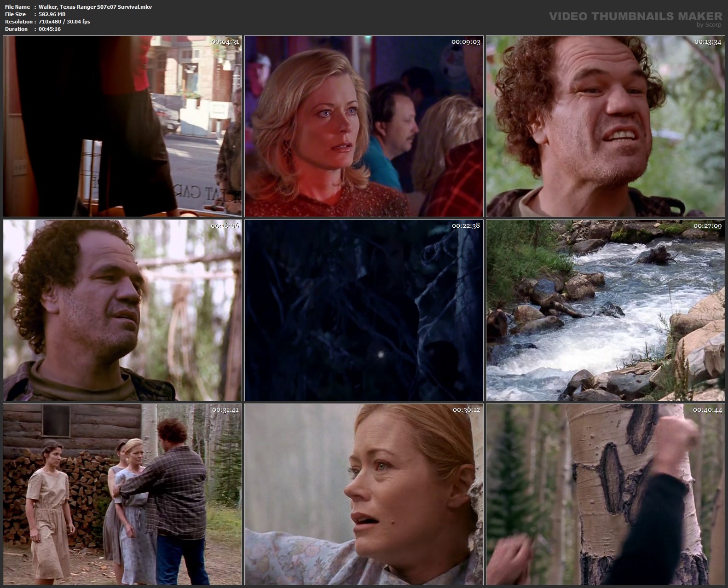This screenshot has height=588, width=728.
Task: Click the timestamp 00:04:31
Action: pos(225,42)
